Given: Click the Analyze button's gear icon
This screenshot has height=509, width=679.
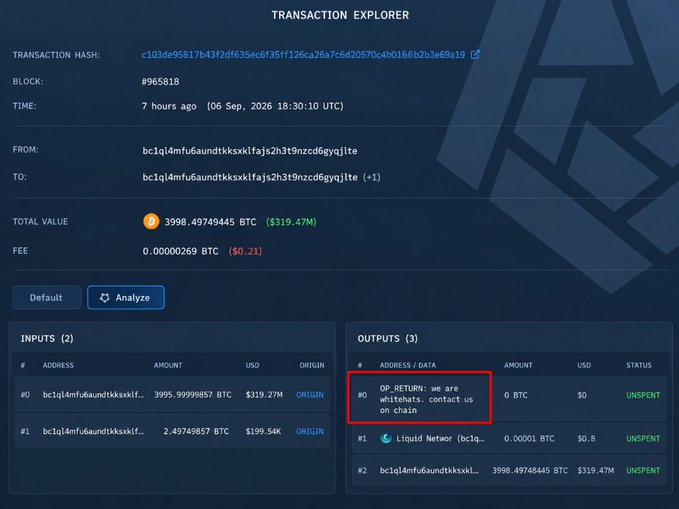Looking at the screenshot, I should coord(104,298).
